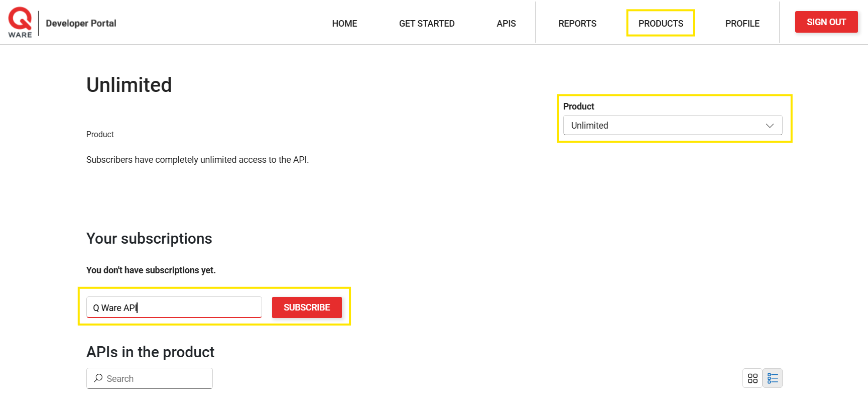
Task: Open the Product selector showing Unlimited
Action: point(663,126)
